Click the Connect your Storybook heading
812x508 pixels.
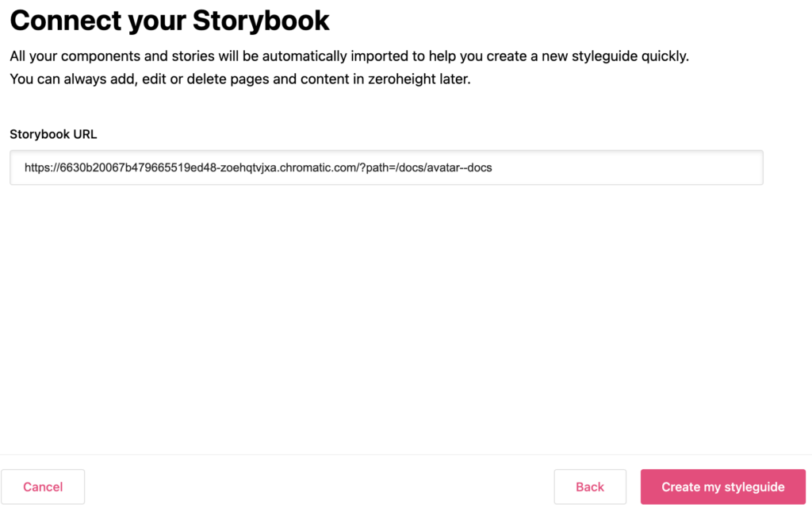170,20
